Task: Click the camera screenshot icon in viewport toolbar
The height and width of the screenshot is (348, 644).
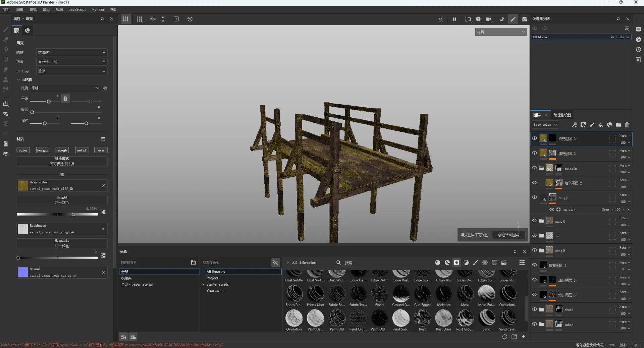Action: 524,19
